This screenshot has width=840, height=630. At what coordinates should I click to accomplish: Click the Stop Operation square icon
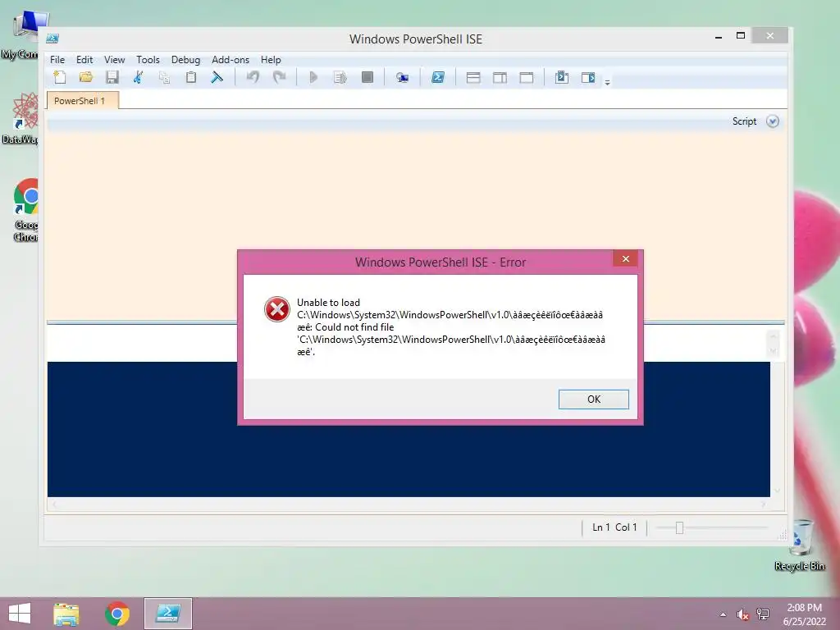pos(367,78)
